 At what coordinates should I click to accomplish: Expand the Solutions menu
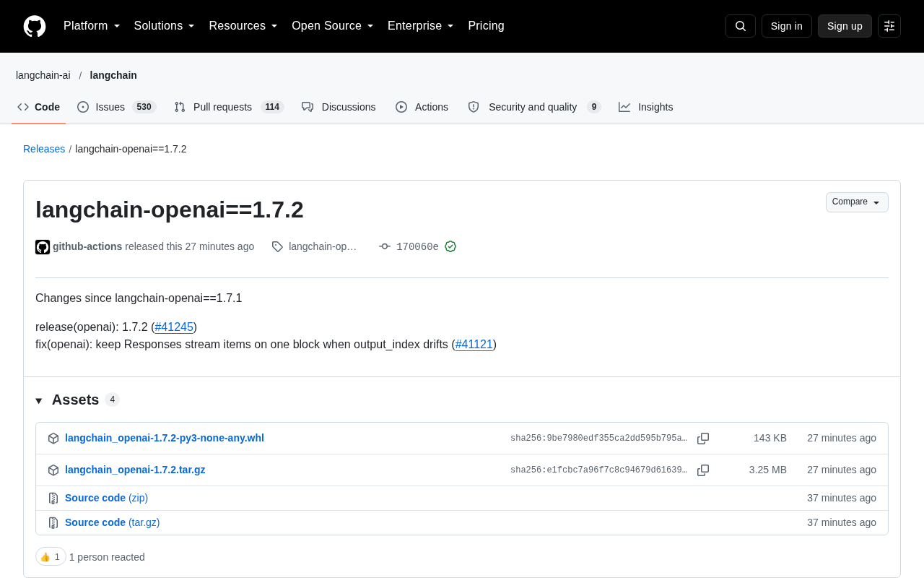(x=165, y=26)
